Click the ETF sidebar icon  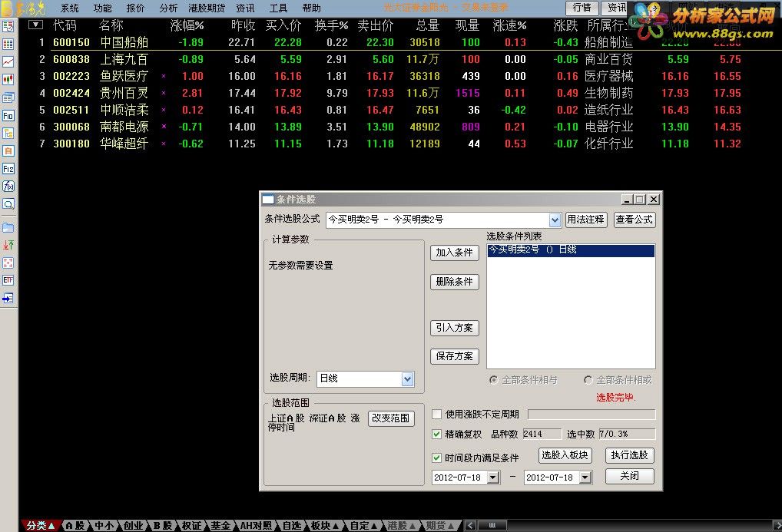[x=8, y=280]
